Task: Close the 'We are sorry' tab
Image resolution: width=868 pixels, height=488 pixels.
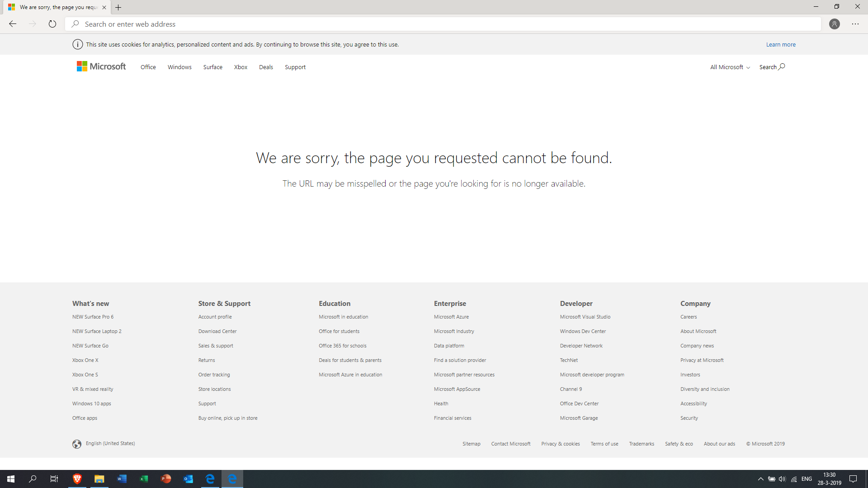Action: pyautogui.click(x=104, y=7)
